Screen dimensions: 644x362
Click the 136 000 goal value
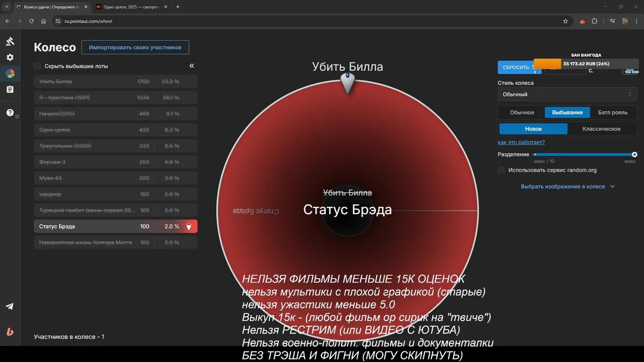tap(631, 72)
